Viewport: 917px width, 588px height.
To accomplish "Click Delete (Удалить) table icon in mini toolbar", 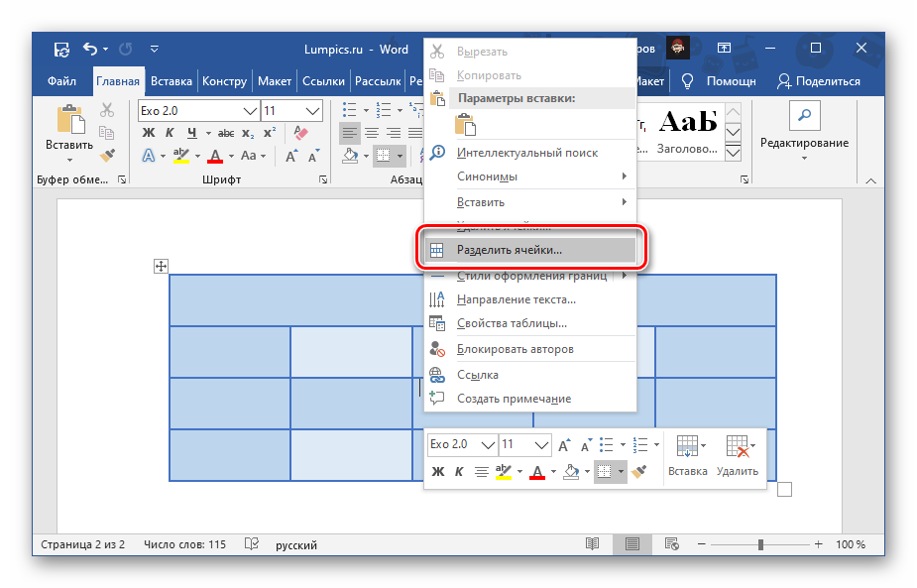I will [737, 458].
